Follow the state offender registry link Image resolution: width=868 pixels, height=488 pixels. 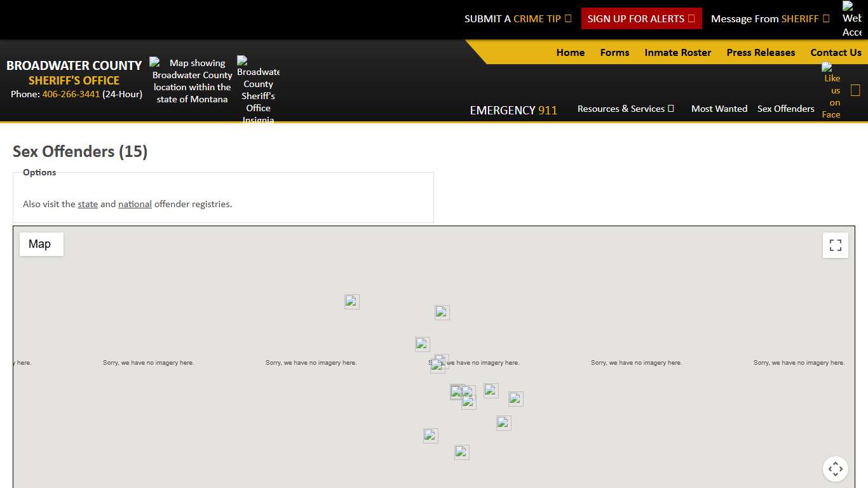coord(88,205)
